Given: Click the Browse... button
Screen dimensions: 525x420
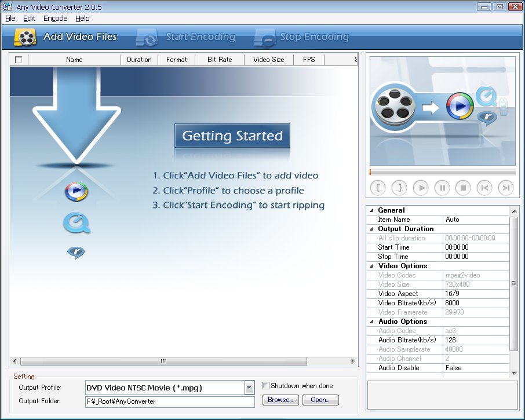Looking at the screenshot, I should tap(280, 400).
